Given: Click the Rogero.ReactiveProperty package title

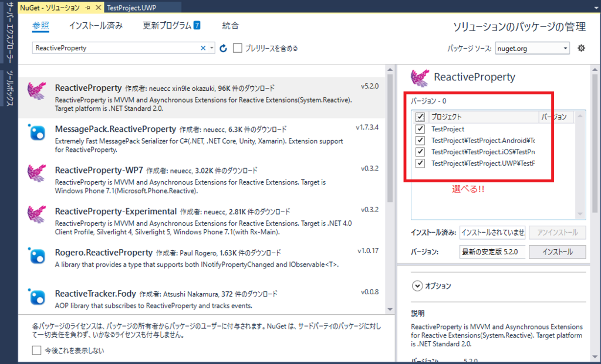Looking at the screenshot, I should (x=104, y=253).
